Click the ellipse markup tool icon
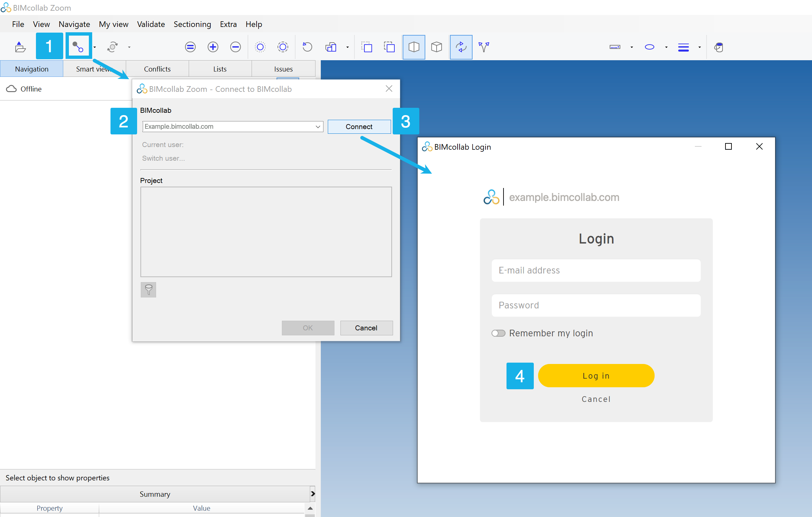 (x=650, y=47)
